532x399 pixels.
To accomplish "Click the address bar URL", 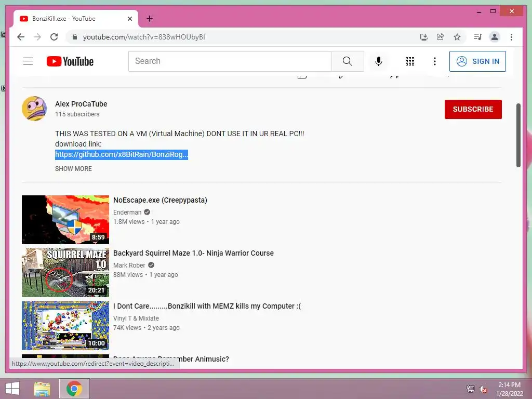I will (144, 37).
